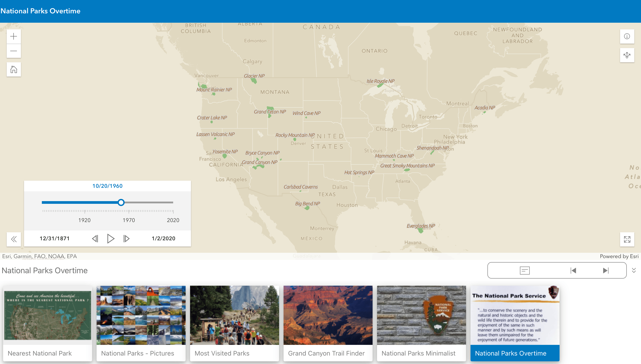This screenshot has height=364, width=641.
Task: Open the map information panel
Action: pos(627,36)
